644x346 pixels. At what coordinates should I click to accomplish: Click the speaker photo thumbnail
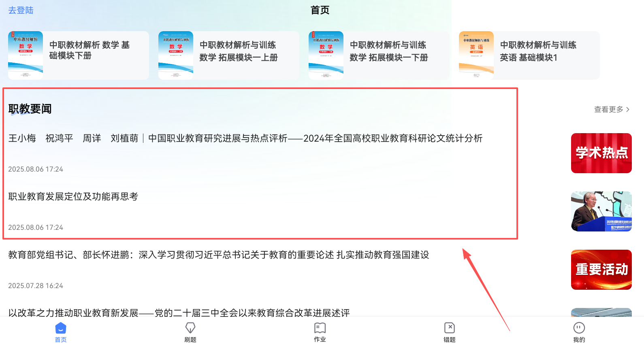pyautogui.click(x=601, y=211)
